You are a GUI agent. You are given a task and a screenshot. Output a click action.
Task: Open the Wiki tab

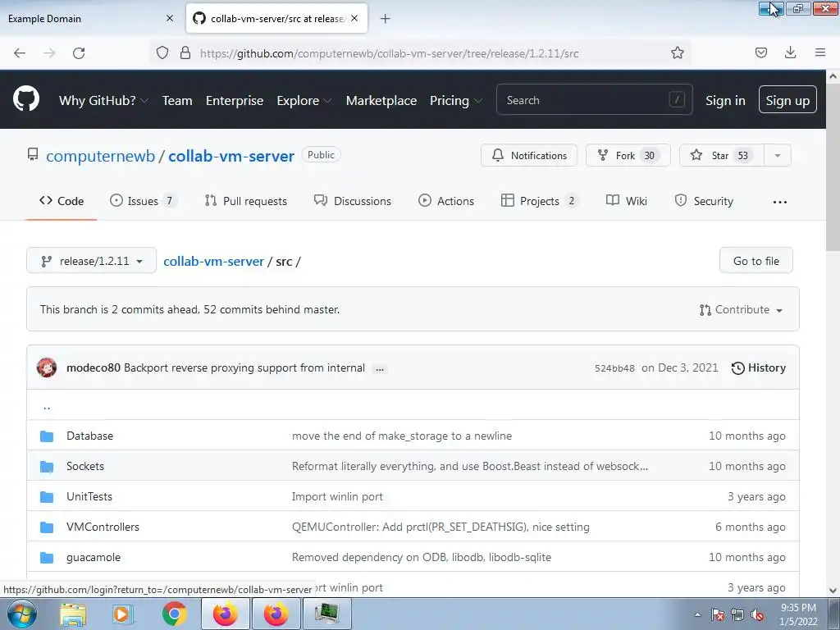pos(626,201)
